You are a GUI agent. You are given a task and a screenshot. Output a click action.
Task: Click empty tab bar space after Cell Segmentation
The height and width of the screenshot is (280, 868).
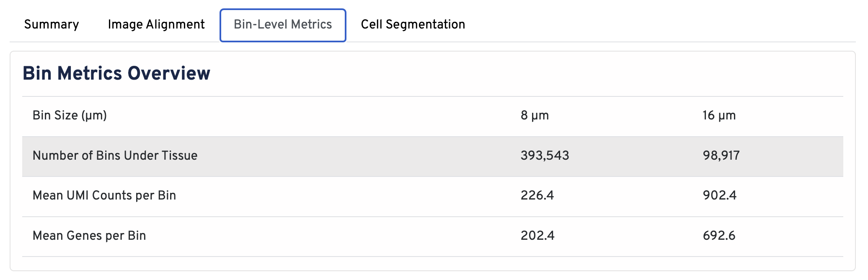coord(649,25)
